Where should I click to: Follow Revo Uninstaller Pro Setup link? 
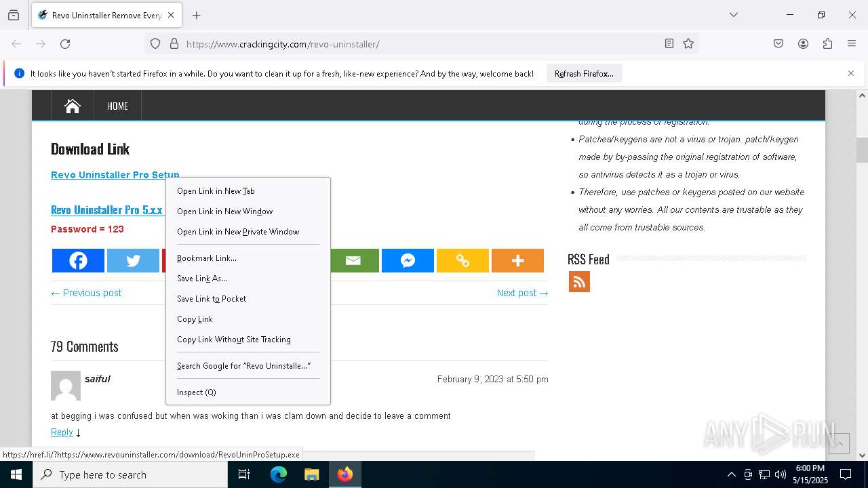tap(115, 175)
